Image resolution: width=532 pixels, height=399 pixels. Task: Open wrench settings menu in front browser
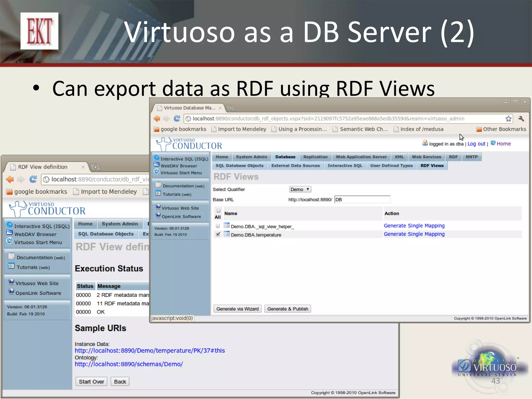(x=521, y=119)
